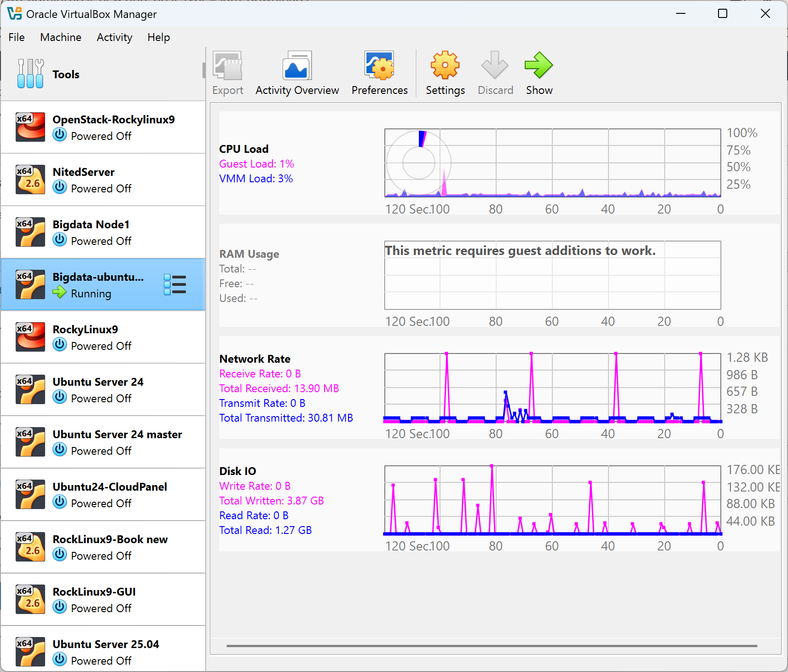Select the RockLinux9-GUI machine name
The width and height of the screenshot is (788, 672).
pos(94,592)
